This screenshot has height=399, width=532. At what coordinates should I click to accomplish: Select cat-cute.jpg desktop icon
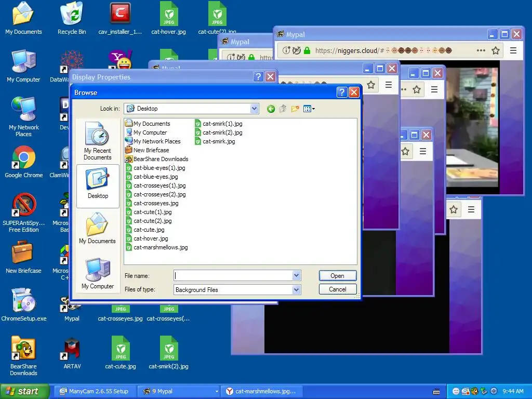click(121, 353)
